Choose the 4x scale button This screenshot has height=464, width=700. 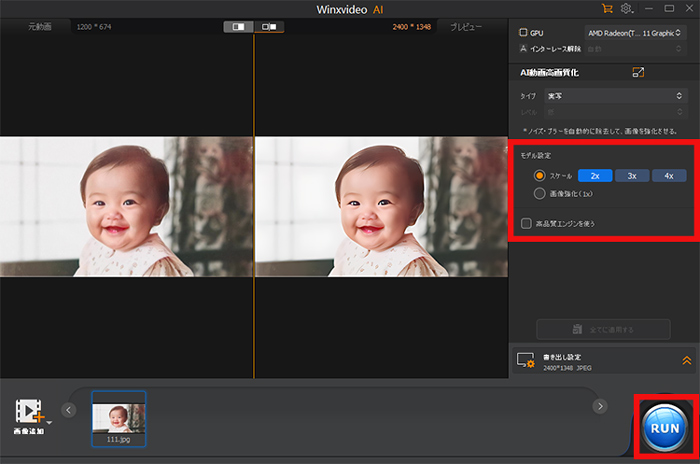[x=669, y=175]
